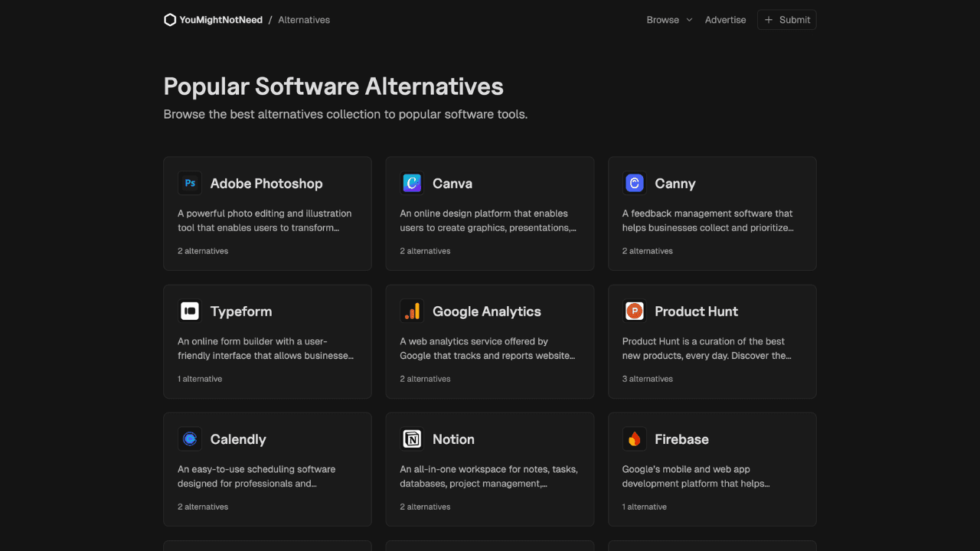This screenshot has height=551, width=980.
Task: Click the Notion logo icon
Action: [x=412, y=439]
